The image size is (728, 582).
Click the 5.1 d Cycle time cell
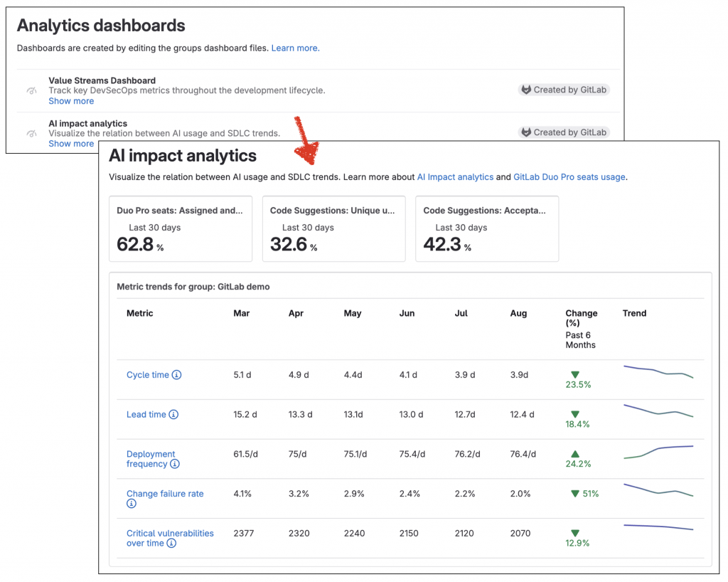coord(242,375)
